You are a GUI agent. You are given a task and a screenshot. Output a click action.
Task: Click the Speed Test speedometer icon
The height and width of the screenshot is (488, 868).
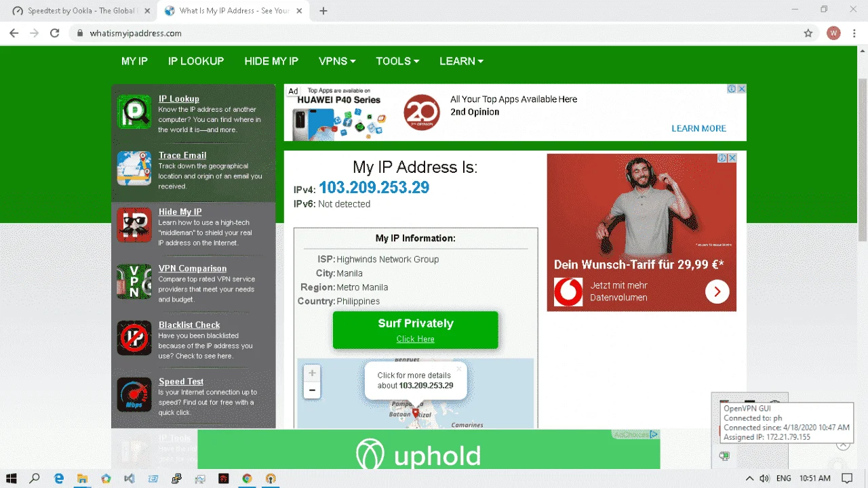point(134,394)
